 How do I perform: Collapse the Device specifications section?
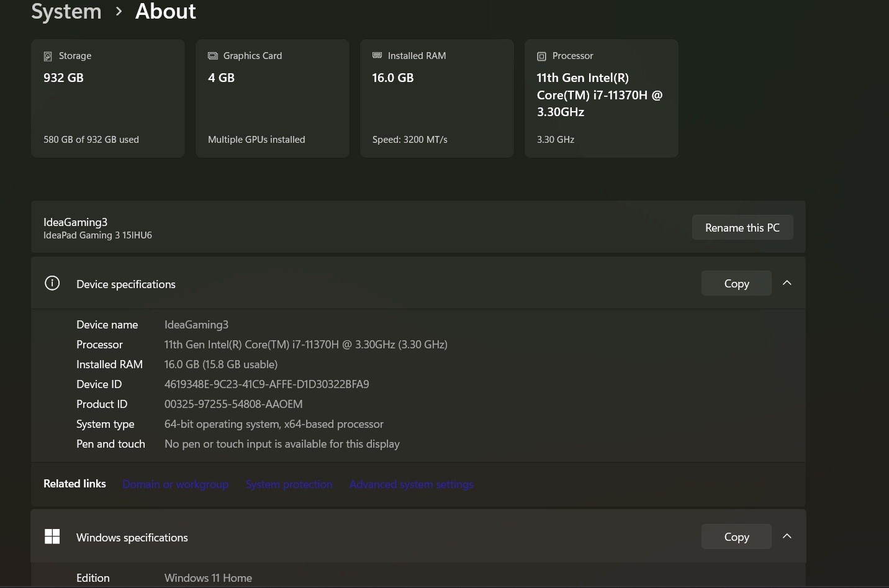787,283
